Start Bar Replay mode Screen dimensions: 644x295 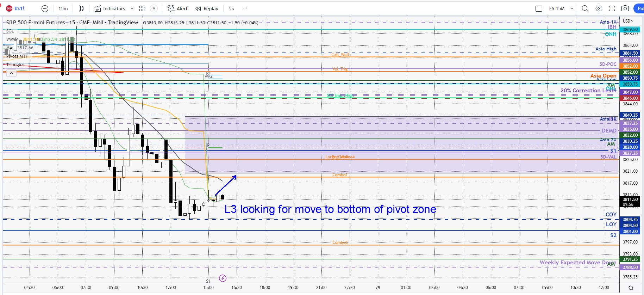pyautogui.click(x=207, y=8)
